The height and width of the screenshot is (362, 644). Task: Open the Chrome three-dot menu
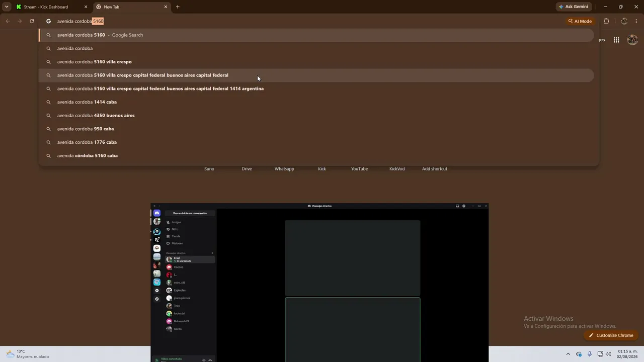click(636, 21)
